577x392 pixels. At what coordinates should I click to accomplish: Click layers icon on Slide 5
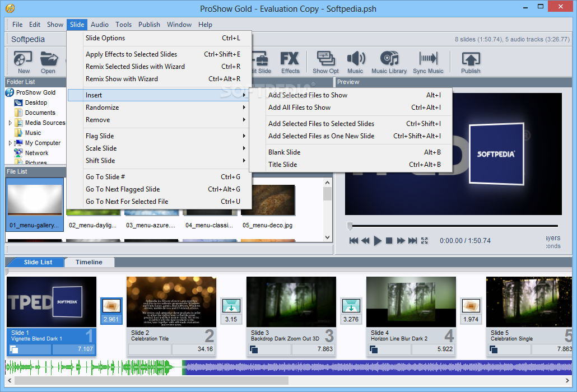coord(494,349)
